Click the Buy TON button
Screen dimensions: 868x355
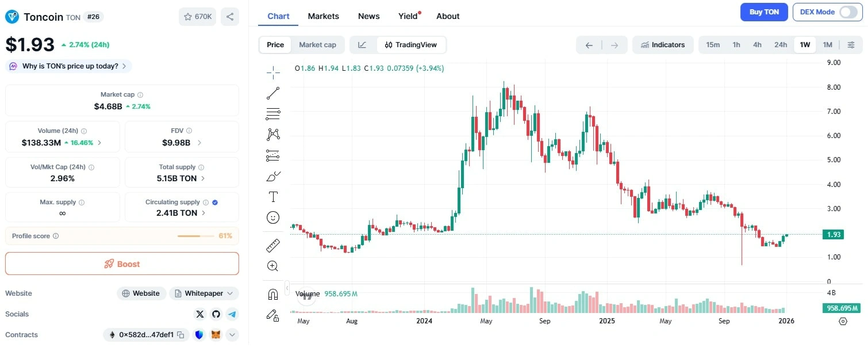[764, 12]
